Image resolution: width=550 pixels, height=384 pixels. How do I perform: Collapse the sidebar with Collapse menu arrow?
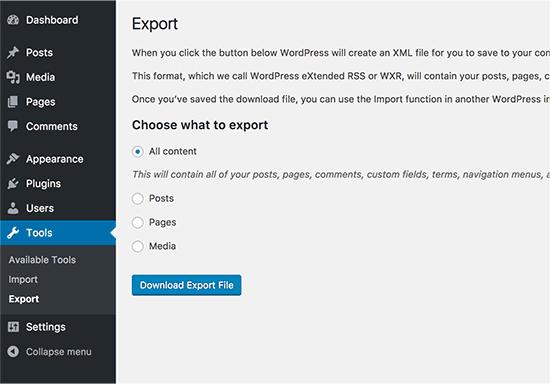click(x=13, y=351)
